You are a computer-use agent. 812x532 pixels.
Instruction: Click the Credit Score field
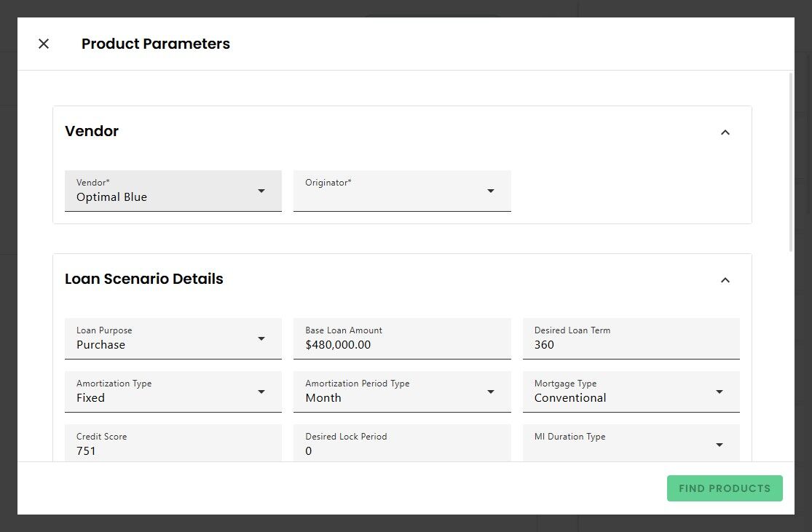(x=173, y=444)
